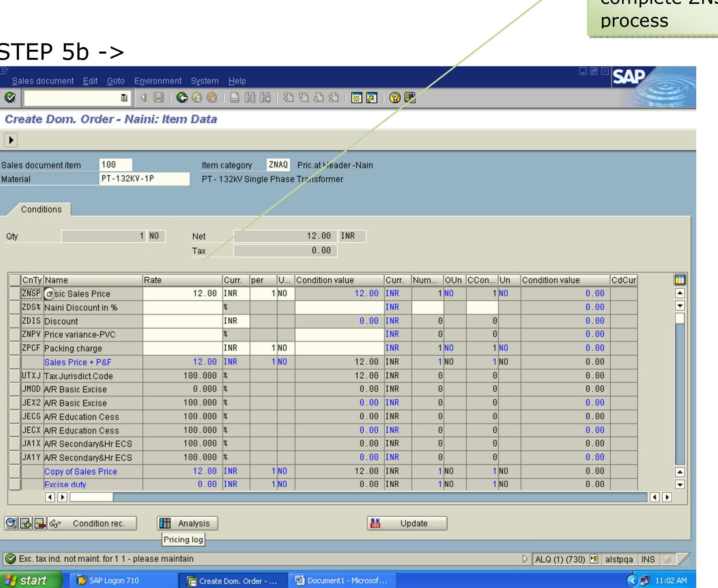Image resolution: width=718 pixels, height=588 pixels.
Task: Click the yellow Exit up-arrow icon
Action: tap(197, 97)
